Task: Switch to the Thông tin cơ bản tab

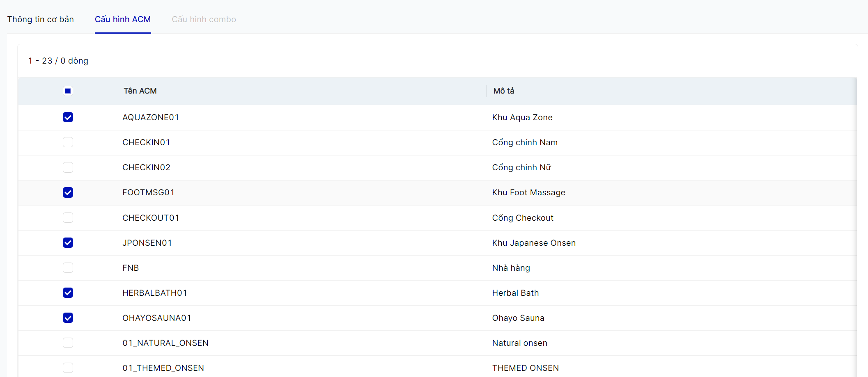Action: pyautogui.click(x=40, y=19)
